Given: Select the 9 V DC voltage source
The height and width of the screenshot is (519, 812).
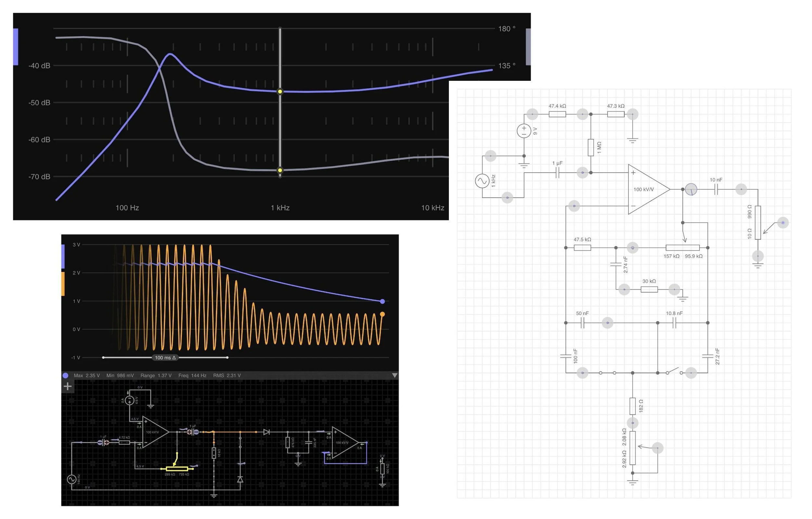Looking at the screenshot, I should [524, 131].
